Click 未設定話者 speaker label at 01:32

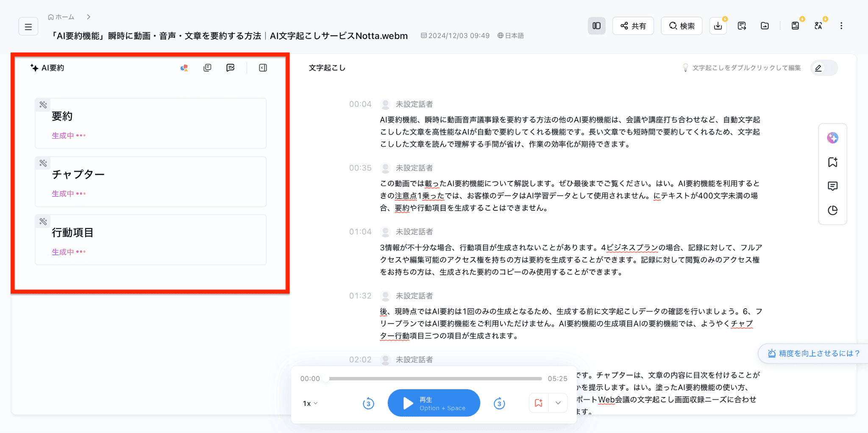point(414,296)
